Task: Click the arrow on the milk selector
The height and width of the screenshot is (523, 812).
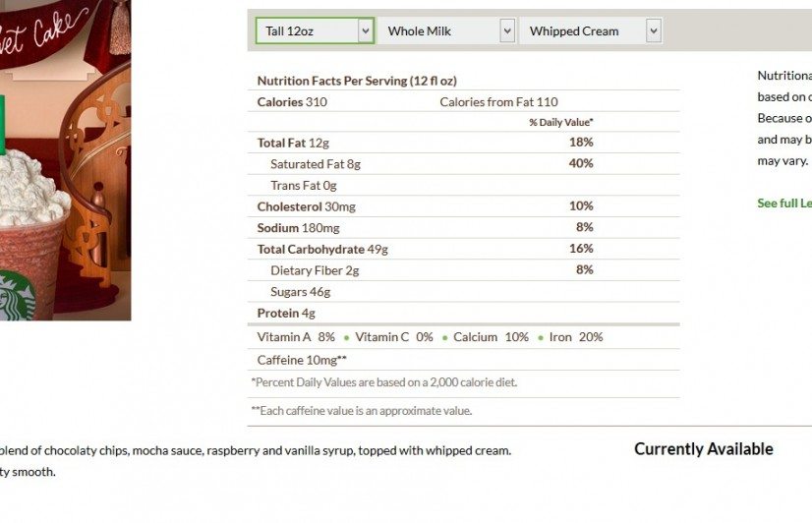Action: pyautogui.click(x=507, y=31)
